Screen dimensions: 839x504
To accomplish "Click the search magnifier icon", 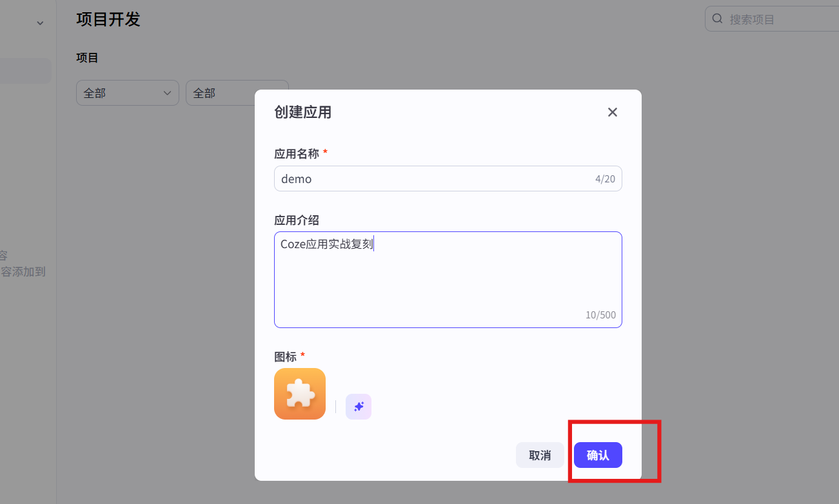I will pos(717,19).
